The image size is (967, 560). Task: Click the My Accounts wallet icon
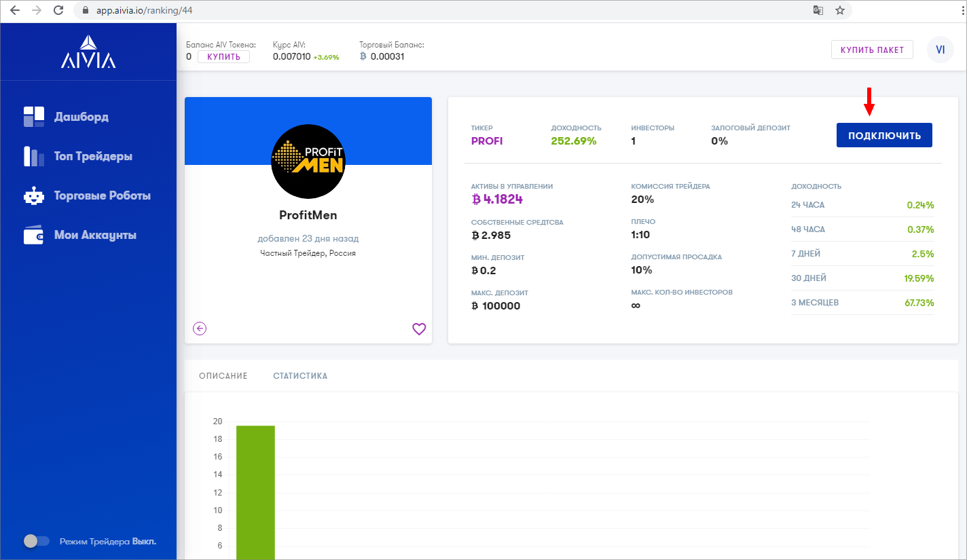point(33,235)
